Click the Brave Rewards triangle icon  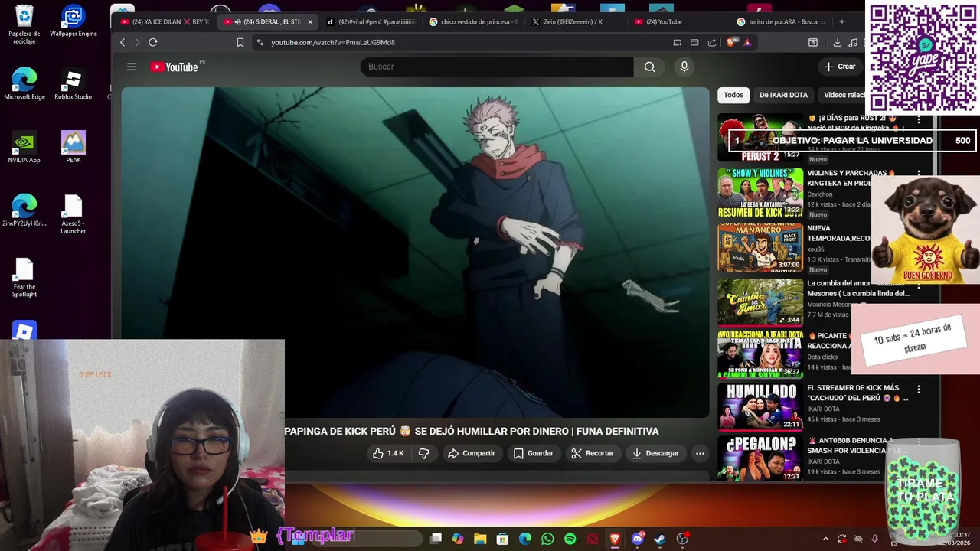point(747,42)
